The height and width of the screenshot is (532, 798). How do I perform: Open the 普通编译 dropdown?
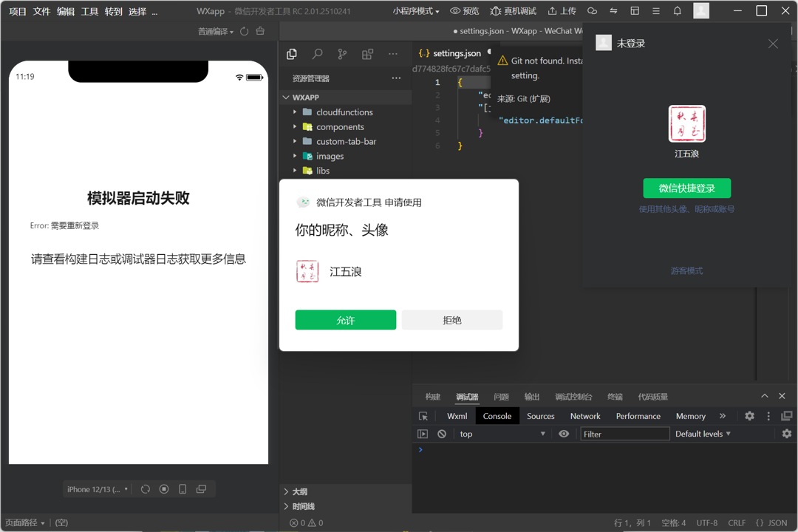click(216, 32)
